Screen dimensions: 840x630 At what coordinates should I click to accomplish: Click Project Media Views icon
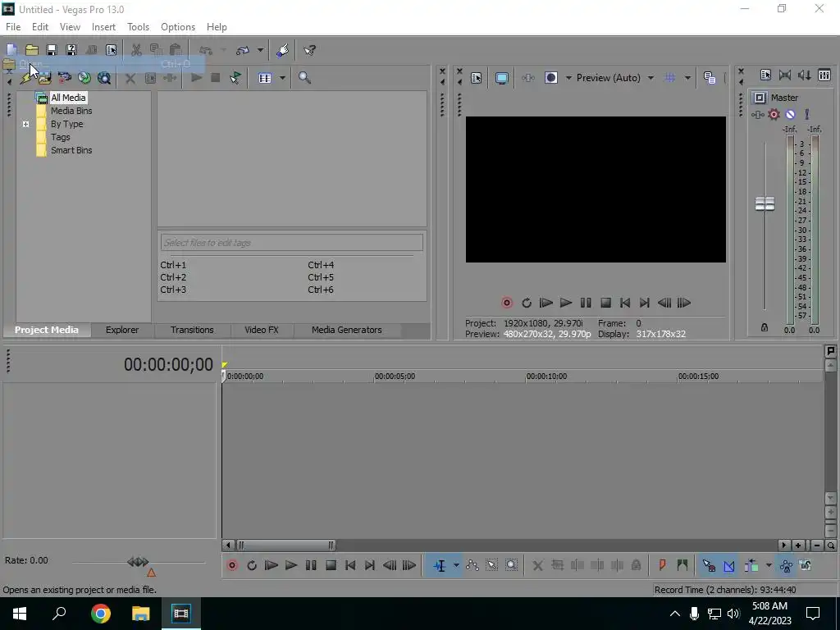tap(265, 78)
